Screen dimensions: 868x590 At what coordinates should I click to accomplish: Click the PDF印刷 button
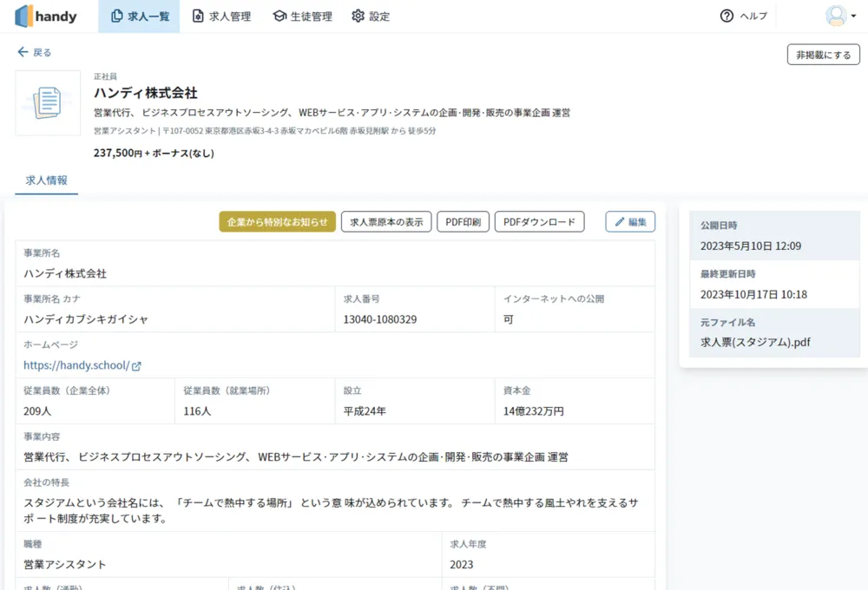point(463,222)
